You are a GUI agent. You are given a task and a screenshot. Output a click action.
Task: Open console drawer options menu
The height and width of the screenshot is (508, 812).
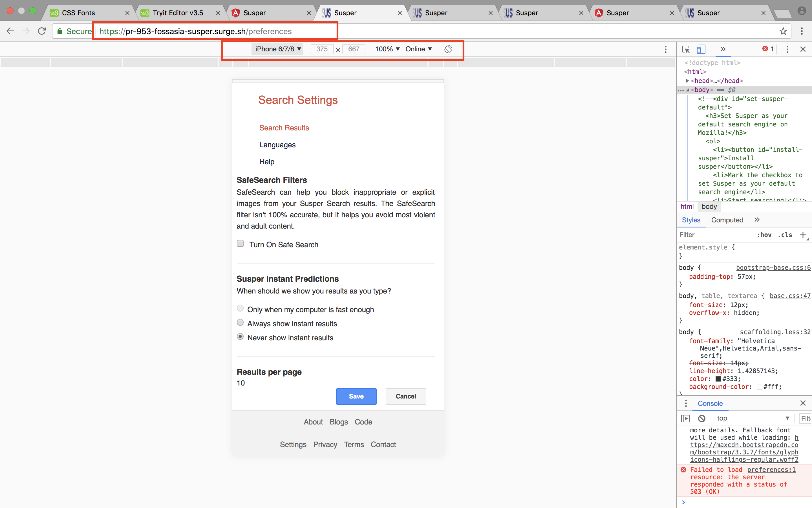[x=686, y=403]
